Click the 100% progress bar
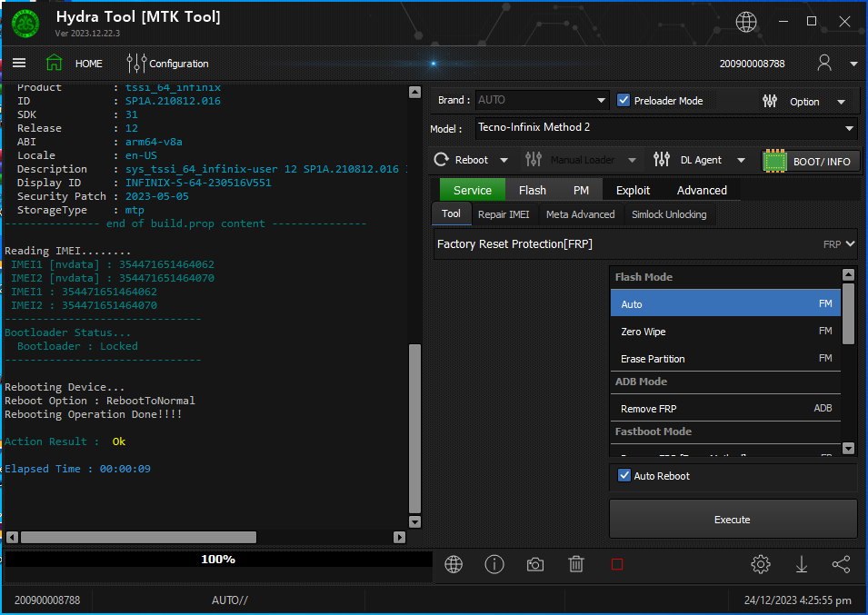The image size is (868, 615). click(218, 560)
